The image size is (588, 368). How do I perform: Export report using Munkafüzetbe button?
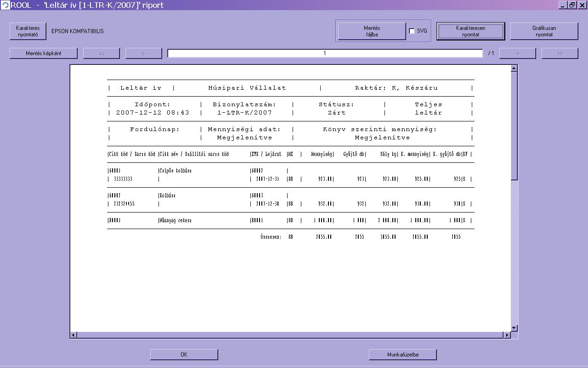(x=402, y=355)
